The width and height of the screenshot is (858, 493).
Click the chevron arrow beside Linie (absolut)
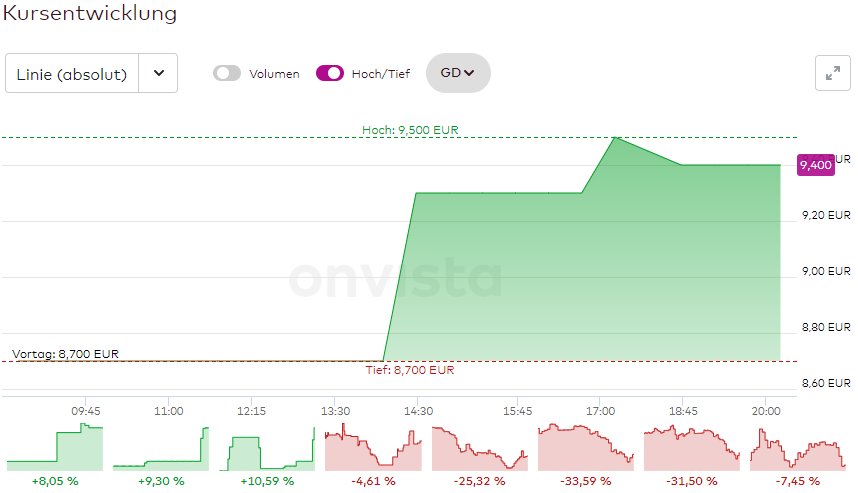(158, 73)
